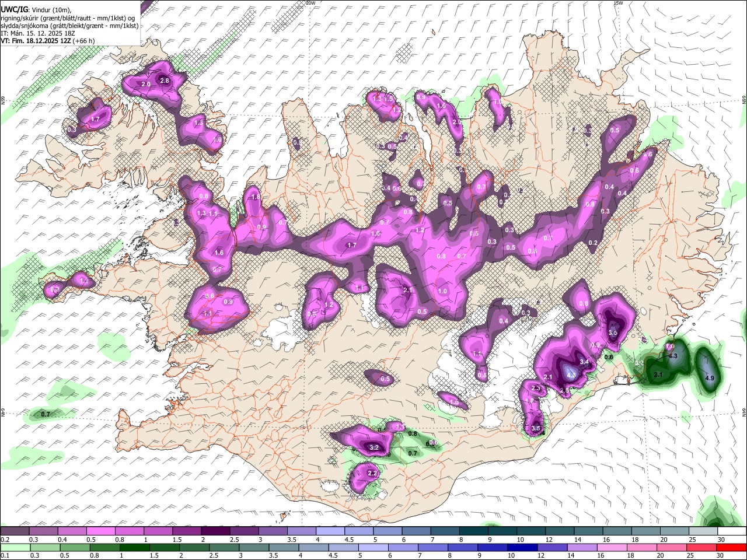Select the 4.3 rain value label
Screen dimensions: 747x560
pyautogui.click(x=672, y=356)
